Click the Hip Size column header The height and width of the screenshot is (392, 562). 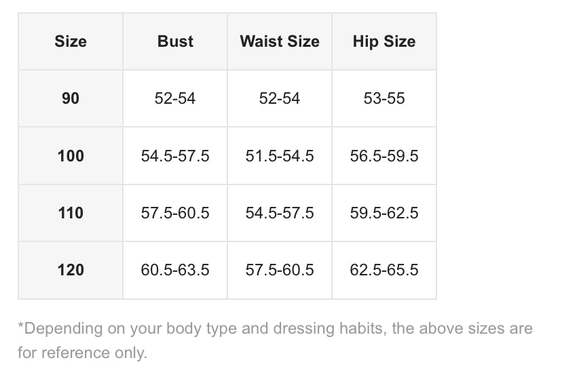[384, 41]
